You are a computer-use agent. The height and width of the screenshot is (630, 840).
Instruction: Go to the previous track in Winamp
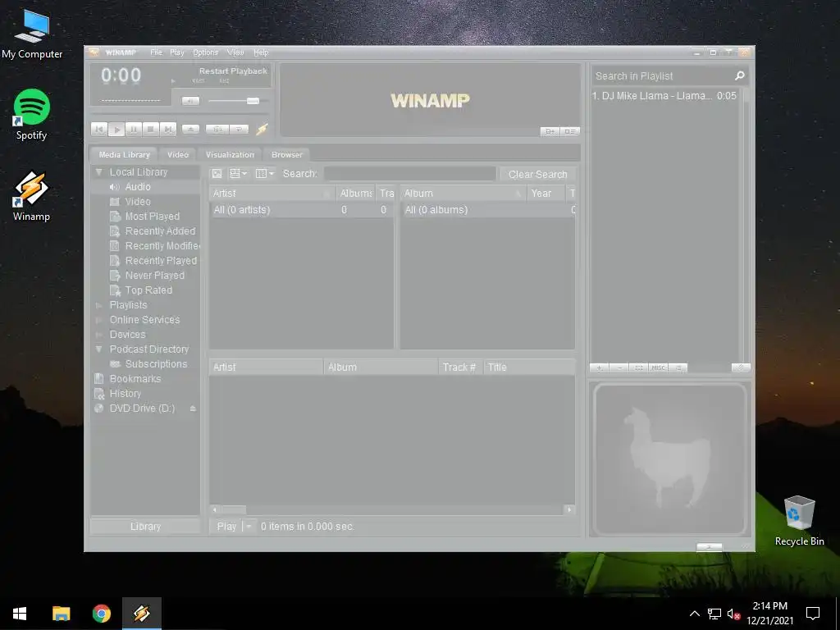[99, 129]
